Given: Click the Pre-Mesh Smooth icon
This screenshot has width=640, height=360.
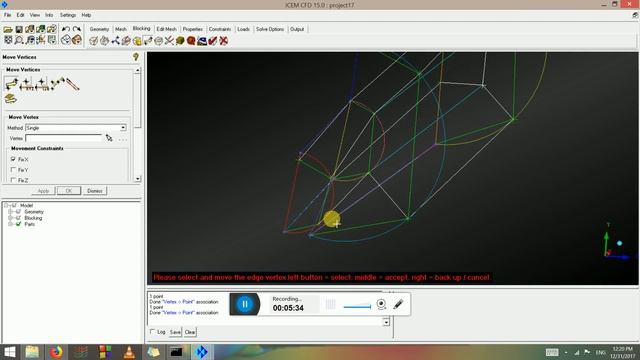Looking at the screenshot, I should click(202, 41).
